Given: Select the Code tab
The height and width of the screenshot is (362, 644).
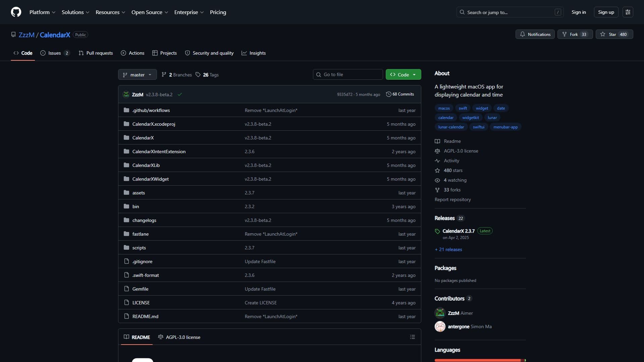Looking at the screenshot, I should tap(23, 53).
